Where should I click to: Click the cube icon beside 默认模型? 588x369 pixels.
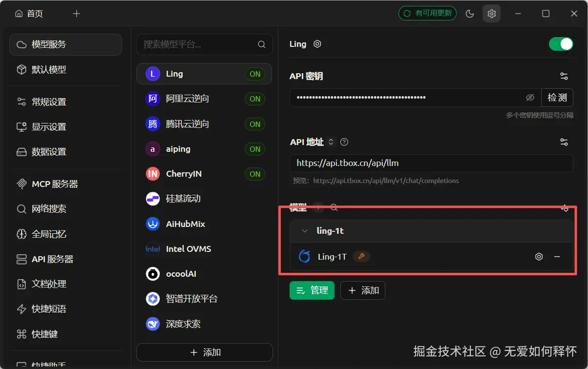pyautogui.click(x=21, y=69)
